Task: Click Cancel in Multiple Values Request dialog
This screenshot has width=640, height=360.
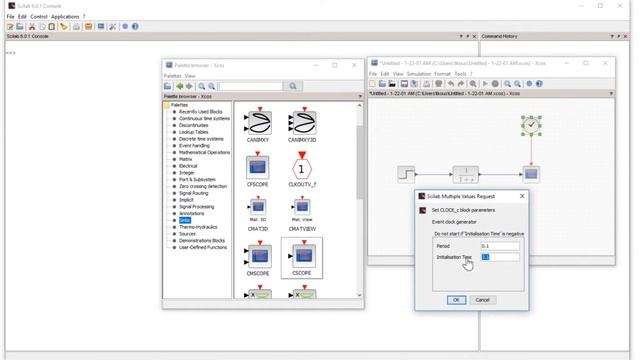Action: point(482,300)
